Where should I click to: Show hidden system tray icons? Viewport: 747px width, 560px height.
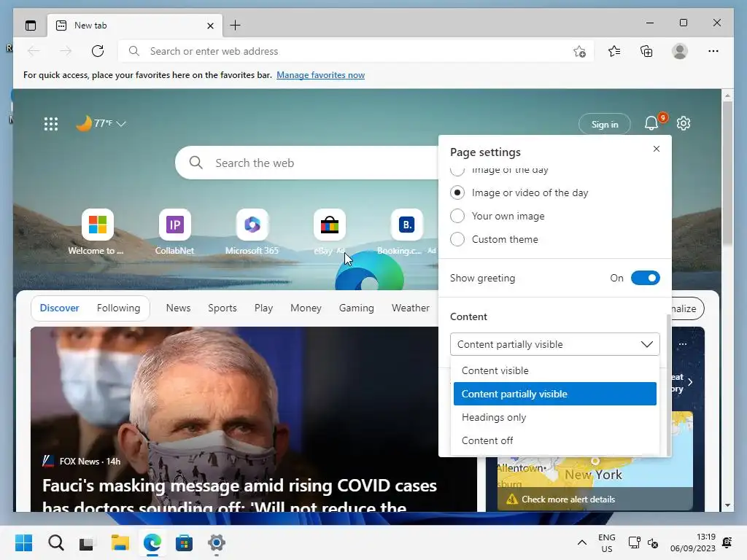(581, 542)
